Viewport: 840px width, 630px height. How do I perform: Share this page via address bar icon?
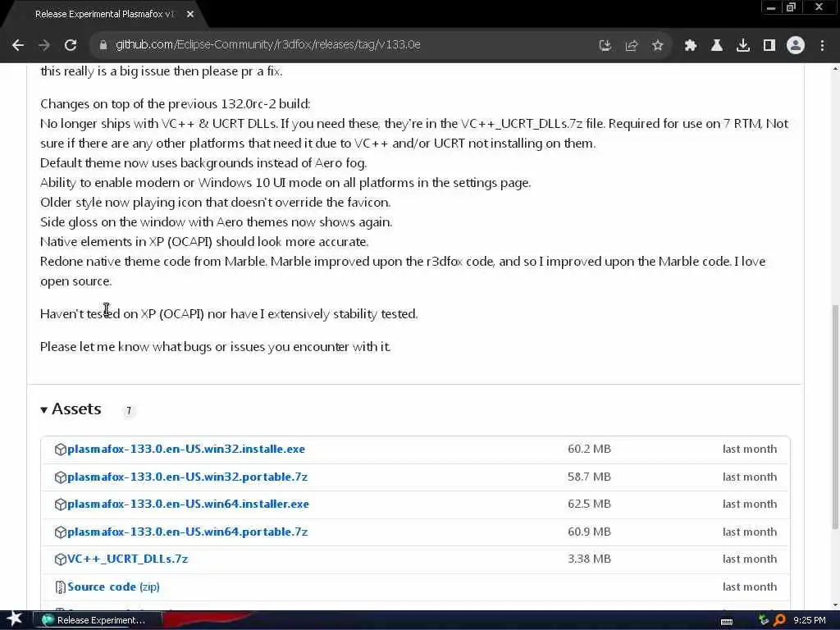(631, 46)
